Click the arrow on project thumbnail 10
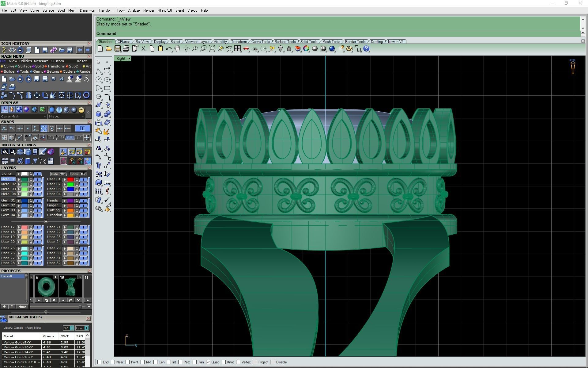The width and height of the screenshot is (588, 368). coord(80,277)
